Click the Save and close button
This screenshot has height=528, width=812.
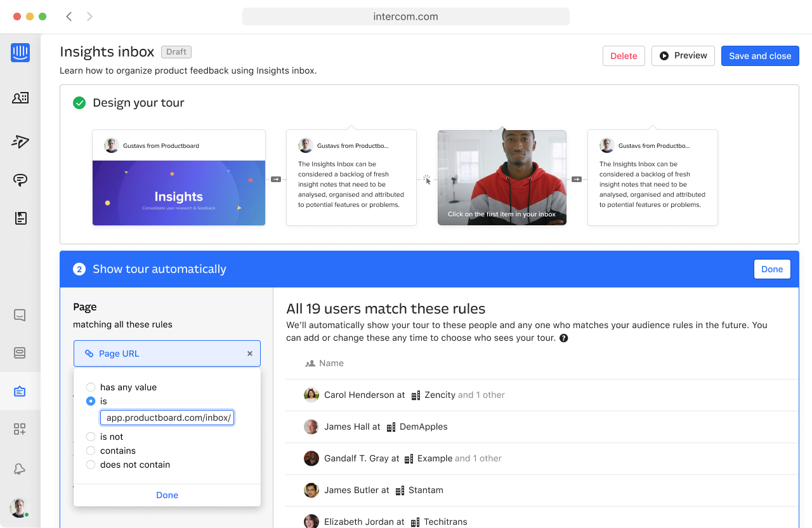click(x=760, y=56)
